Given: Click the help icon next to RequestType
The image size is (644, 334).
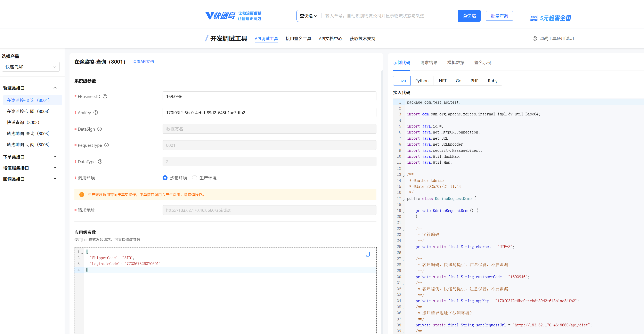Looking at the screenshot, I should [106, 145].
